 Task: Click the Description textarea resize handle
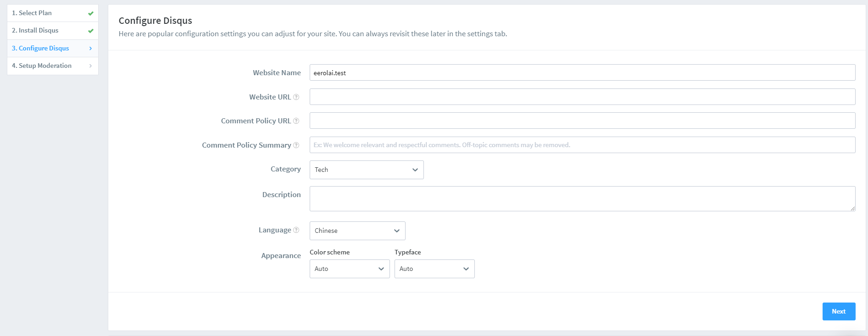click(852, 208)
